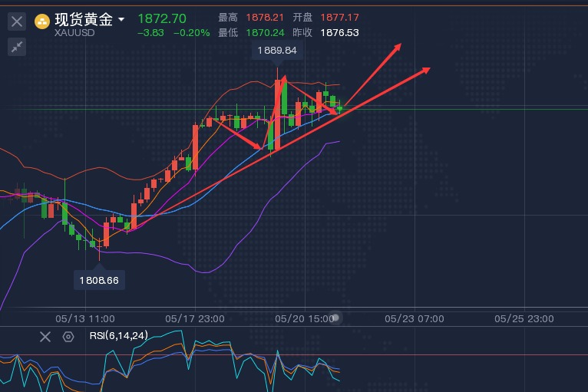Click the 1808.66 low price label

point(100,280)
